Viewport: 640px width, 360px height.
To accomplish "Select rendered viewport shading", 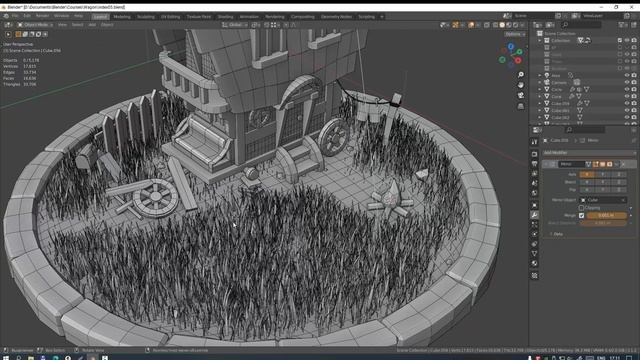I will point(516,25).
